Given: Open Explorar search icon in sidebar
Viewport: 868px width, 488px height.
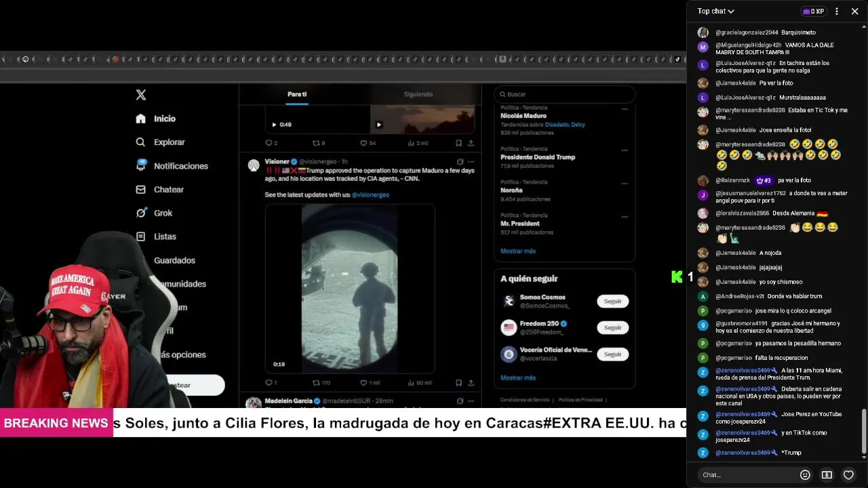Looking at the screenshot, I should coord(140,142).
